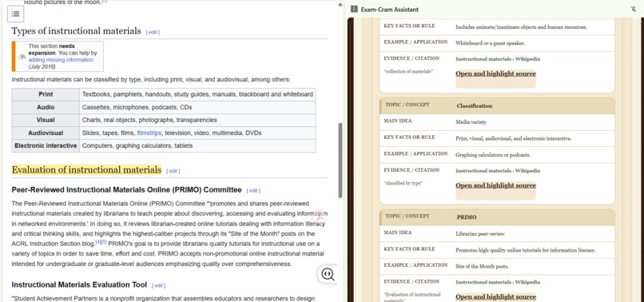The width and height of the screenshot is (644, 302).
Task: Click the 'Exam-Cram Assistant' panel title
Action: (390, 10)
